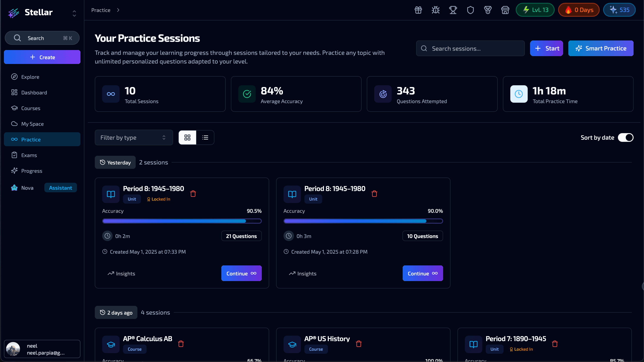The width and height of the screenshot is (644, 362).
Task: Open Dashboard from sidebar
Action: click(x=42, y=92)
